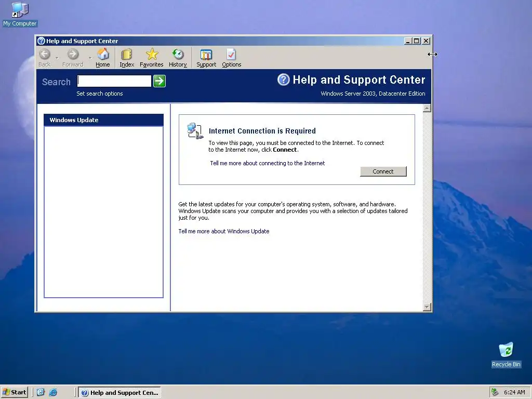Click the network computers icon in the Internet Connection notice
Viewport: 532px width, 399px height.
[195, 130]
